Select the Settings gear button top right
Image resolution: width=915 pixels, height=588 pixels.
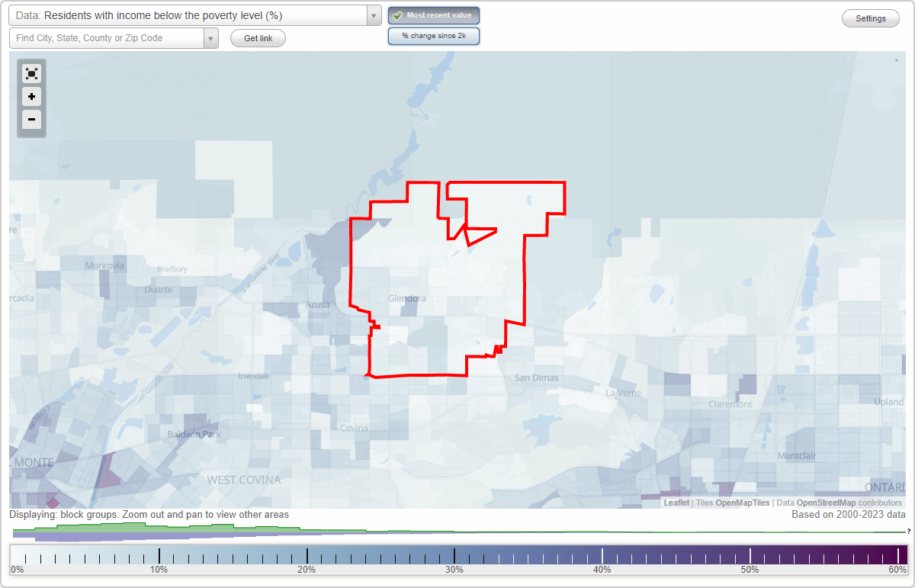click(x=870, y=18)
